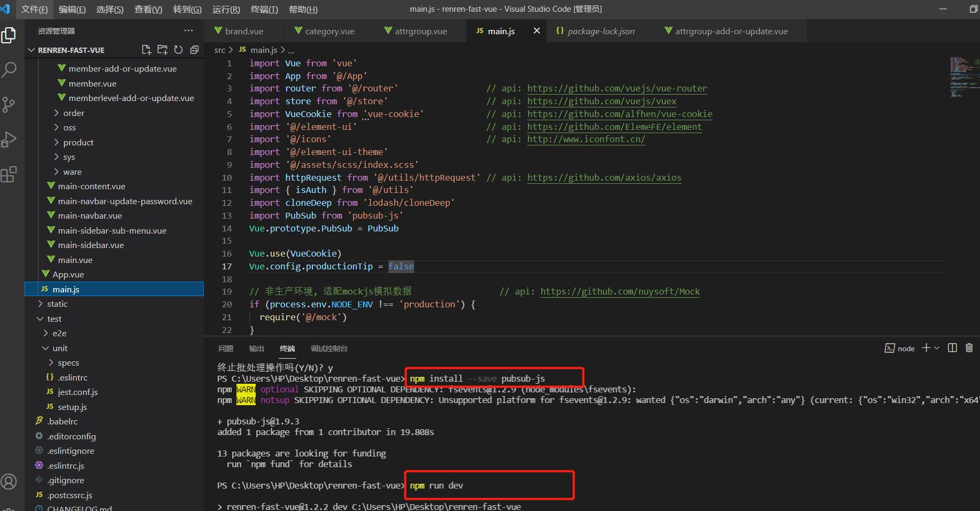Click the editor minimap preview
980x511 pixels.
click(x=964, y=78)
